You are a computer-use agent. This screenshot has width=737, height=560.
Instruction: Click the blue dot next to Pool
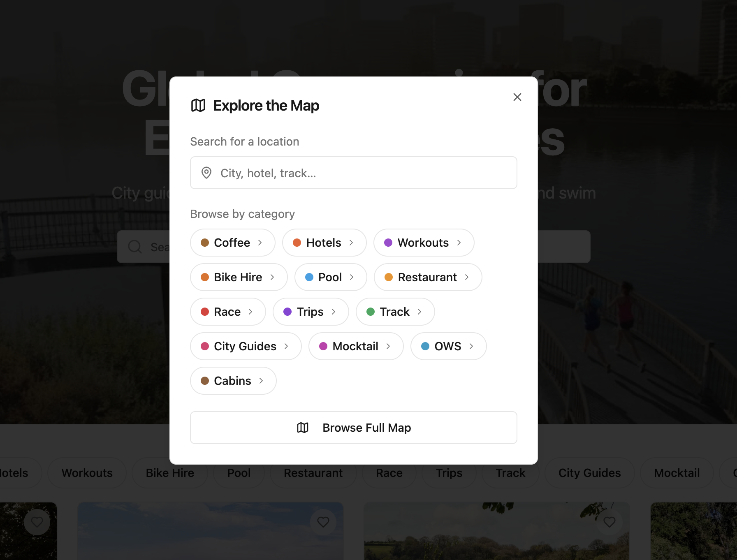pyautogui.click(x=309, y=277)
